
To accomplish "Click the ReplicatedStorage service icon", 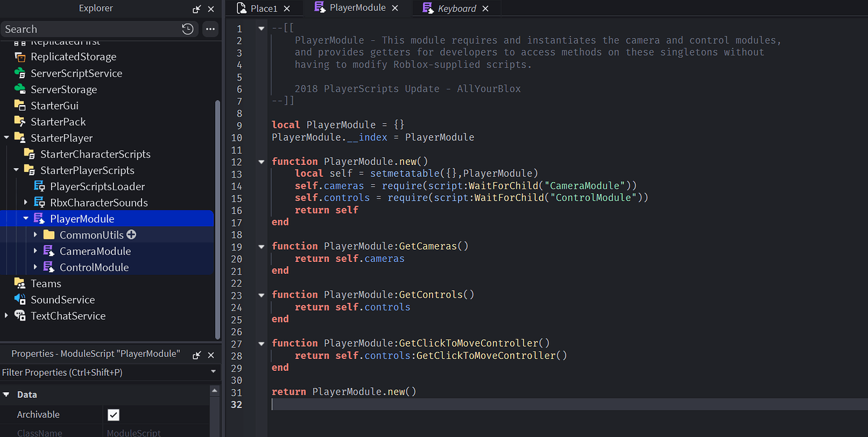I will click(x=19, y=57).
